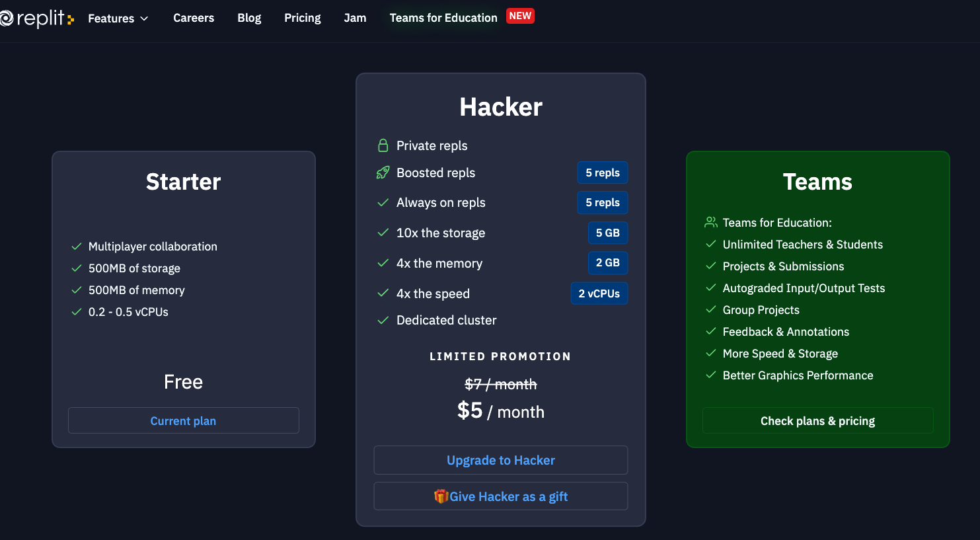Viewport: 980px width, 540px height.
Task: Click Better Graphics Performance text
Action: click(x=798, y=375)
